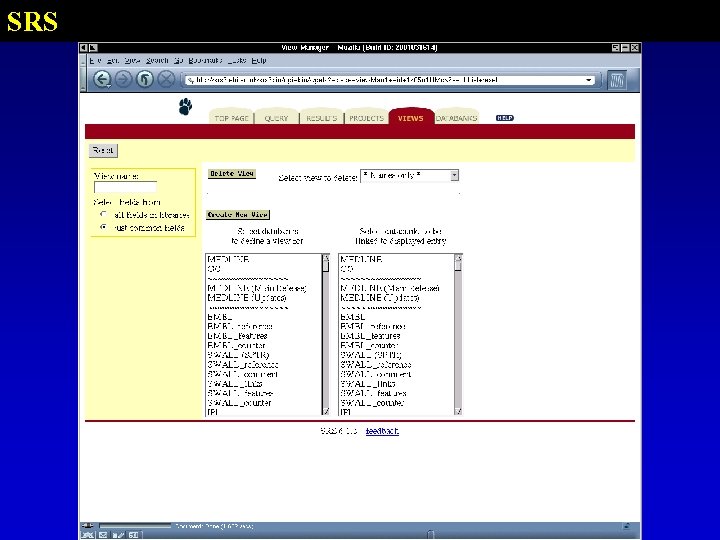
Task: Choose EMBL_features in the left database list
Action: click(237, 336)
